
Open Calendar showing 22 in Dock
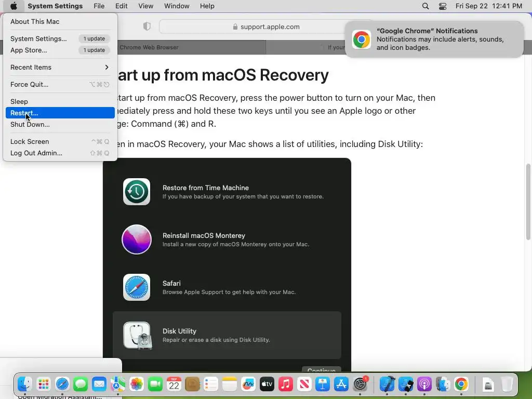(x=174, y=384)
